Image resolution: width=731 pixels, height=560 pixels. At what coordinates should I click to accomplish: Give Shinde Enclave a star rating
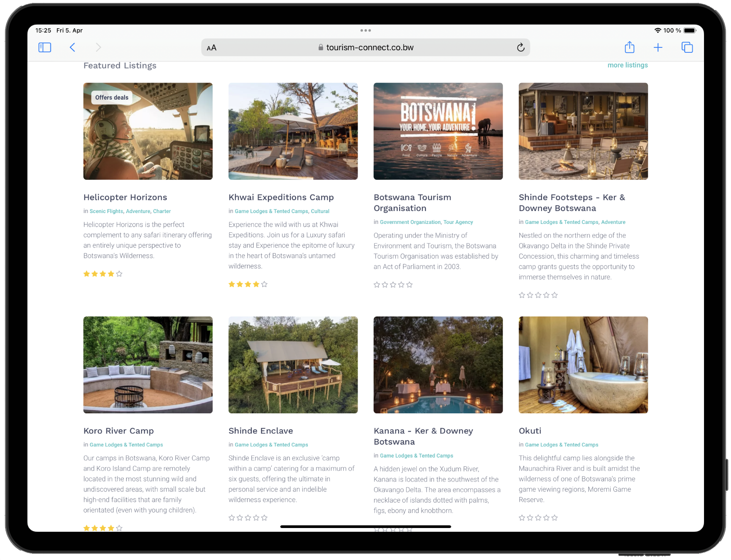tap(248, 518)
